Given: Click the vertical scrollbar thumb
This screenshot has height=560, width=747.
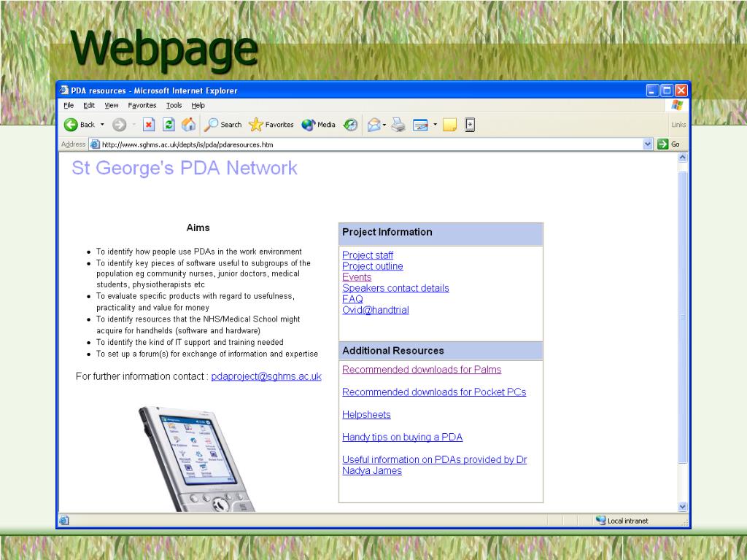Looking at the screenshot, I should point(683,317).
